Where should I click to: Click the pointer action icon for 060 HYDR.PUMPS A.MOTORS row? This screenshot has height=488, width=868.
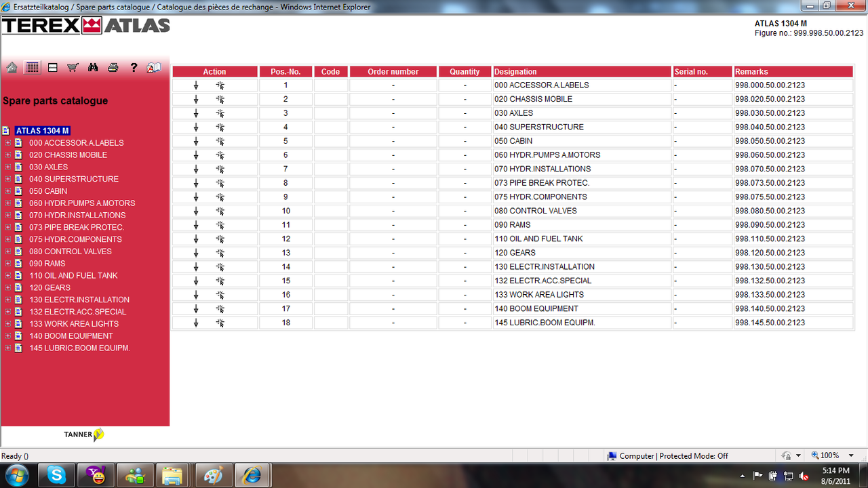[x=220, y=155]
